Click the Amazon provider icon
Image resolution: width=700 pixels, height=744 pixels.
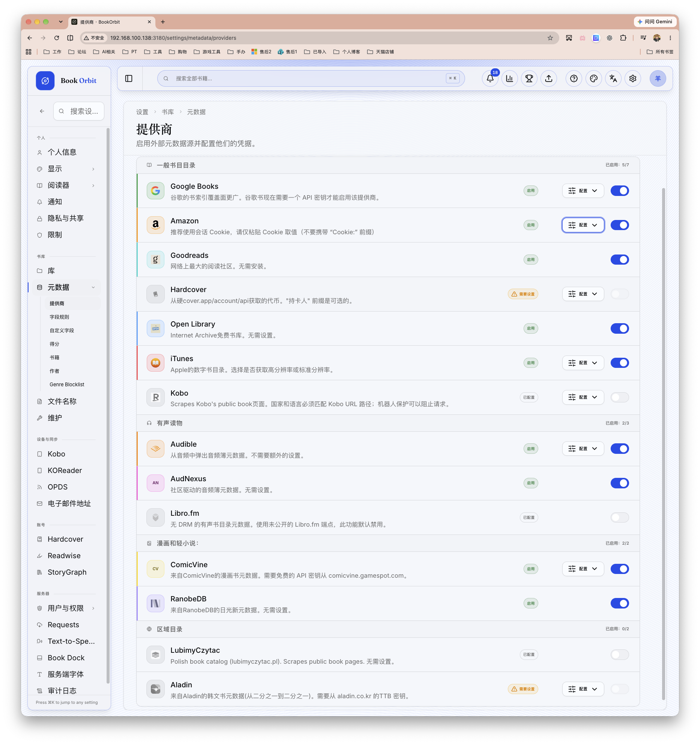pyautogui.click(x=155, y=225)
